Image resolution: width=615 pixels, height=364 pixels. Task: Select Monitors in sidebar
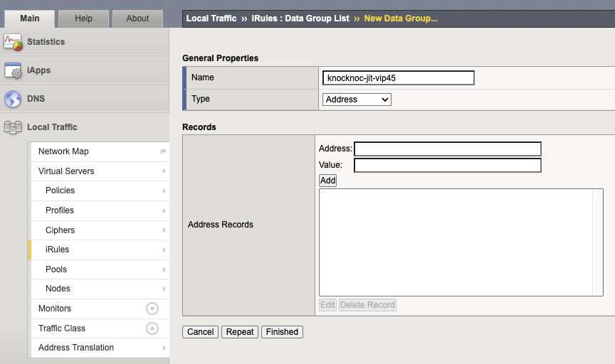pos(55,309)
